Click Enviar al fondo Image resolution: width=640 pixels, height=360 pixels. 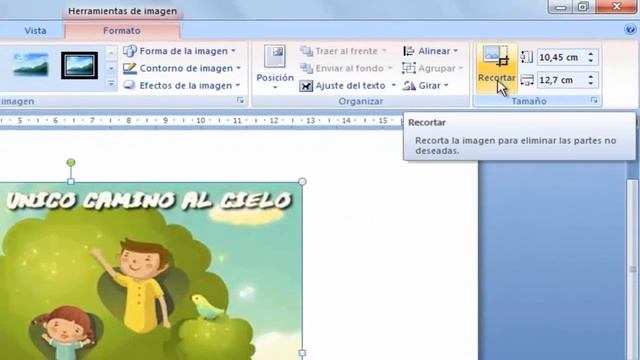coord(346,68)
